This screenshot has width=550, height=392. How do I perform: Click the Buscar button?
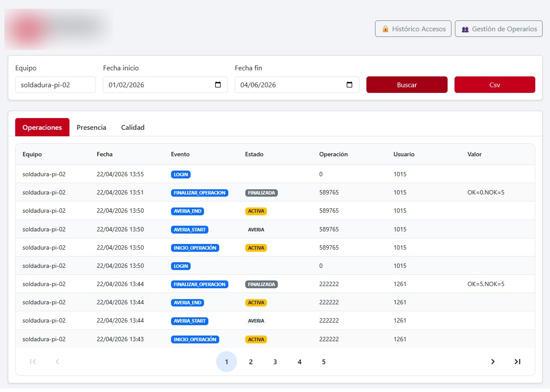(407, 85)
